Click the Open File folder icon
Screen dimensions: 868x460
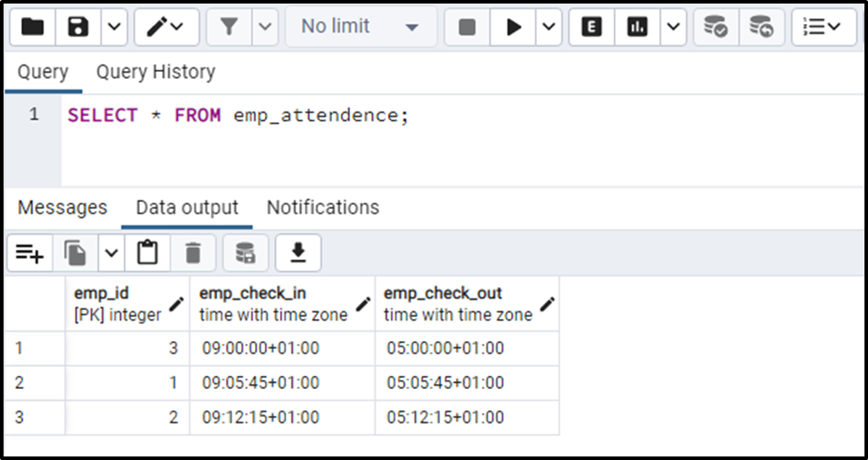[x=33, y=27]
